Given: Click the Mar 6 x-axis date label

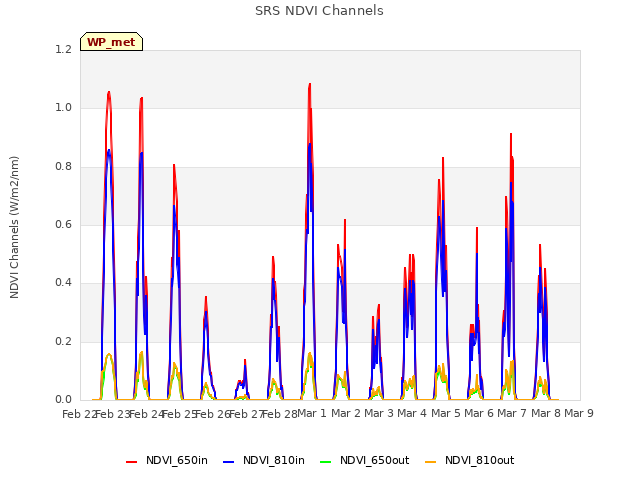Looking at the screenshot, I should coord(479,413).
